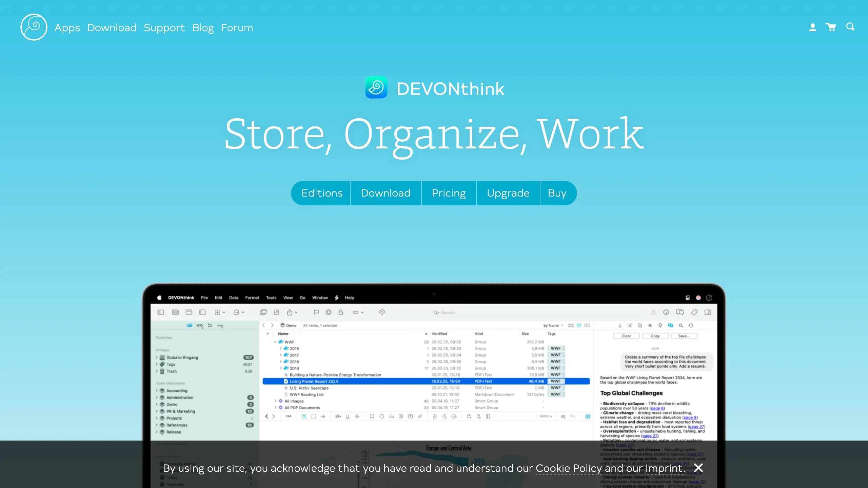Open the Apple menu in the app screenshot
This screenshot has height=488, width=868.
pos(159,298)
